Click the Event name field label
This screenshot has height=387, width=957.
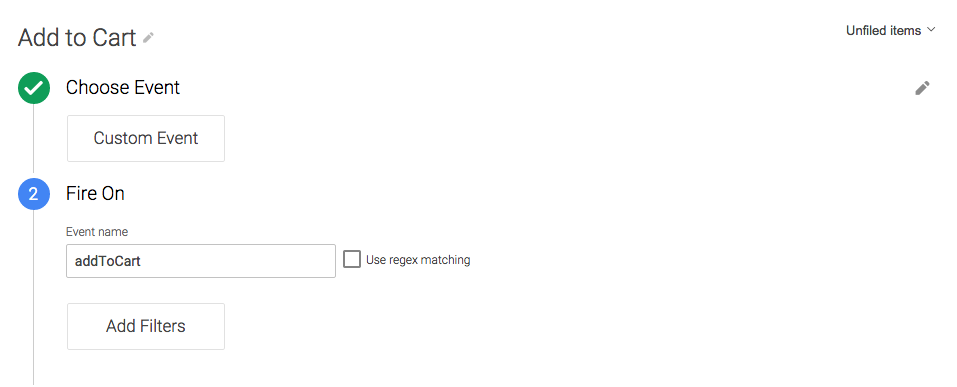point(97,232)
